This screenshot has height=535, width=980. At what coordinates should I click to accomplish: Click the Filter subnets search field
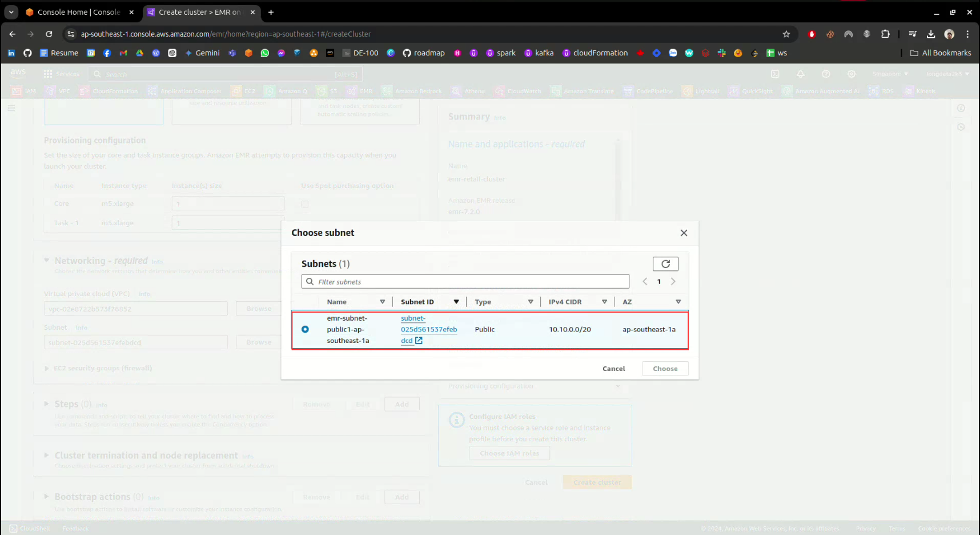coord(471,282)
